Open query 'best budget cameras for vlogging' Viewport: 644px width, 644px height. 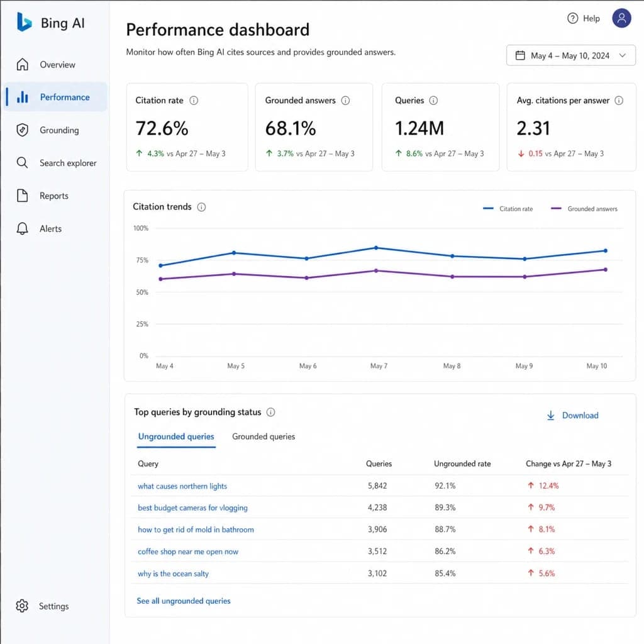[192, 508]
